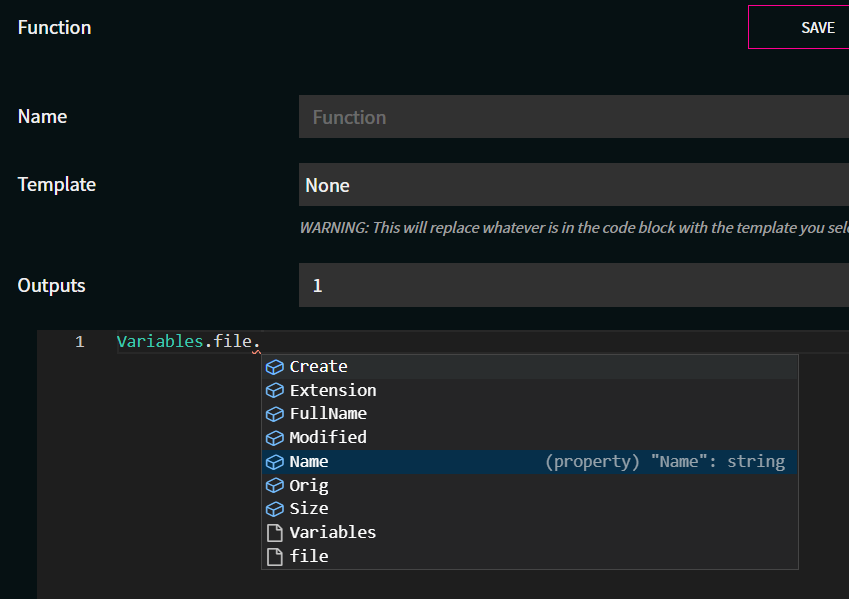Viewport: 849px width, 599px height.
Task: Open the Template dropdown showing None
Action: [574, 185]
